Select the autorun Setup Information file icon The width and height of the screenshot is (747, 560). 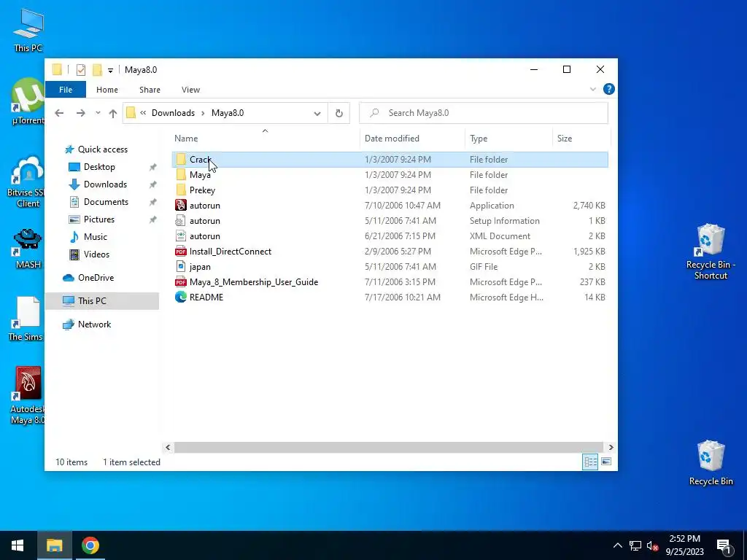point(181,220)
